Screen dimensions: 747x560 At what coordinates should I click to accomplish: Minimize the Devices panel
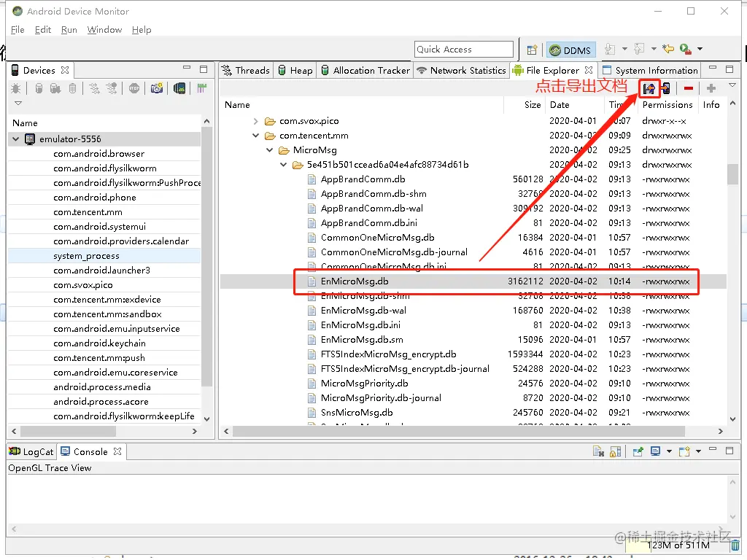point(187,68)
